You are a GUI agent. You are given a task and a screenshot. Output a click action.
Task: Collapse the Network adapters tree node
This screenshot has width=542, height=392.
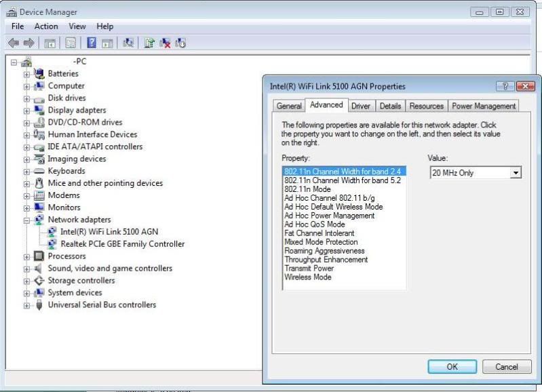pyautogui.click(x=26, y=220)
